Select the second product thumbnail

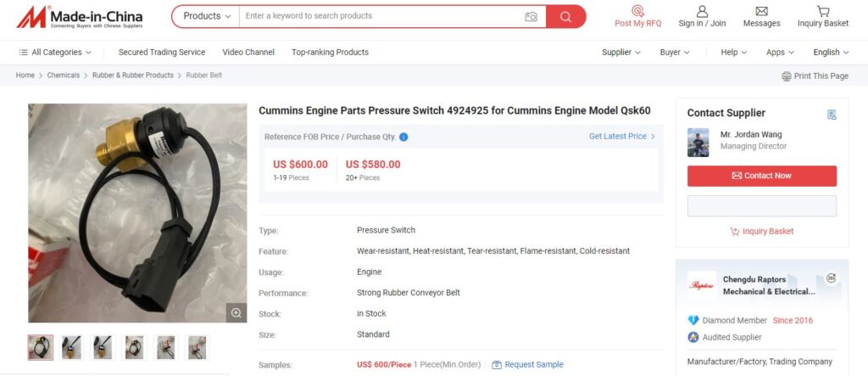(71, 347)
